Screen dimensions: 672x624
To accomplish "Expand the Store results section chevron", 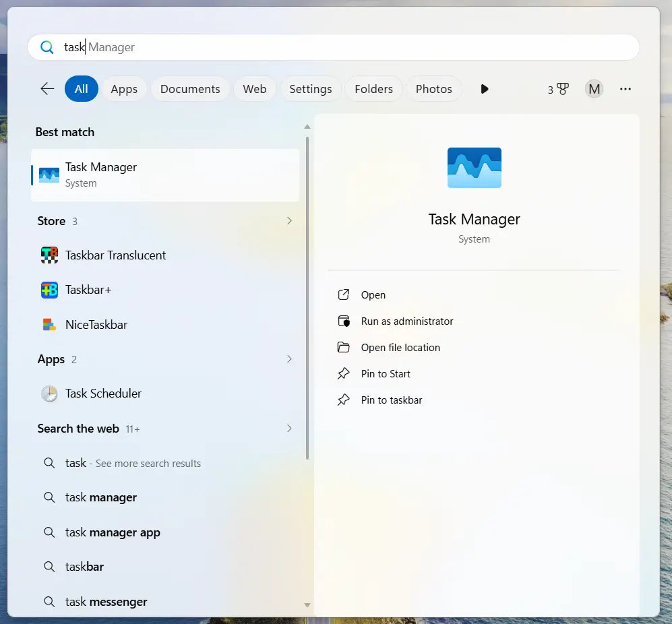I will (289, 221).
